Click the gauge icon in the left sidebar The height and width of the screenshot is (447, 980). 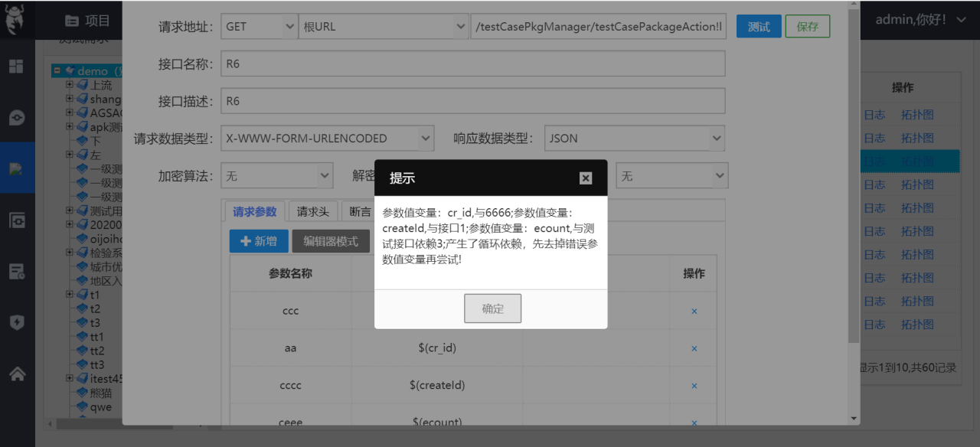16,117
